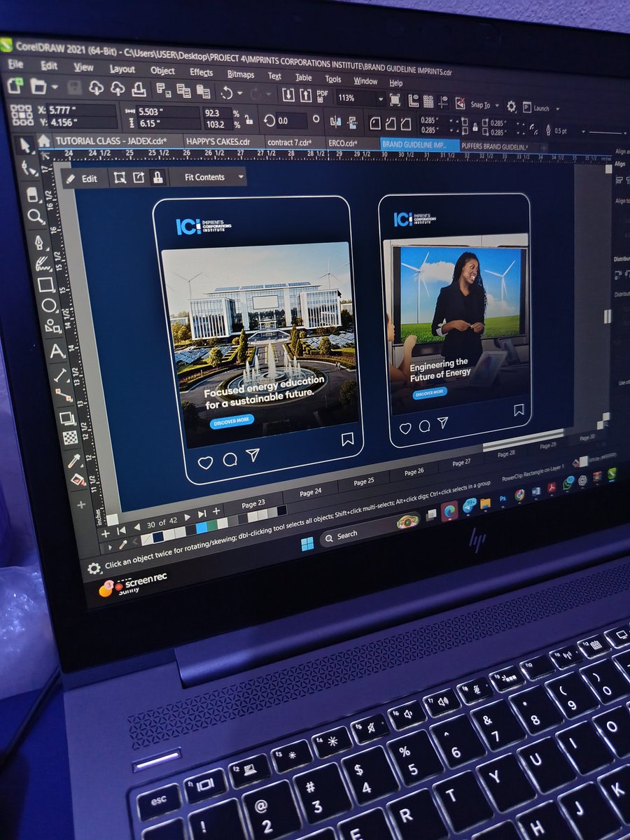The image size is (630, 840).
Task: Click the Extract PowerClip contents icon
Action: (x=139, y=178)
